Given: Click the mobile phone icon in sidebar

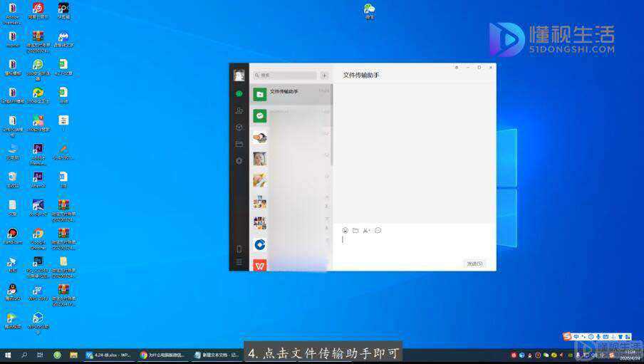Looking at the screenshot, I should click(x=239, y=249).
